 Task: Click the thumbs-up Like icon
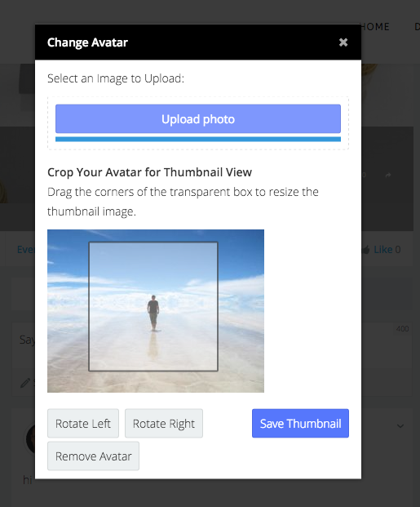point(366,249)
